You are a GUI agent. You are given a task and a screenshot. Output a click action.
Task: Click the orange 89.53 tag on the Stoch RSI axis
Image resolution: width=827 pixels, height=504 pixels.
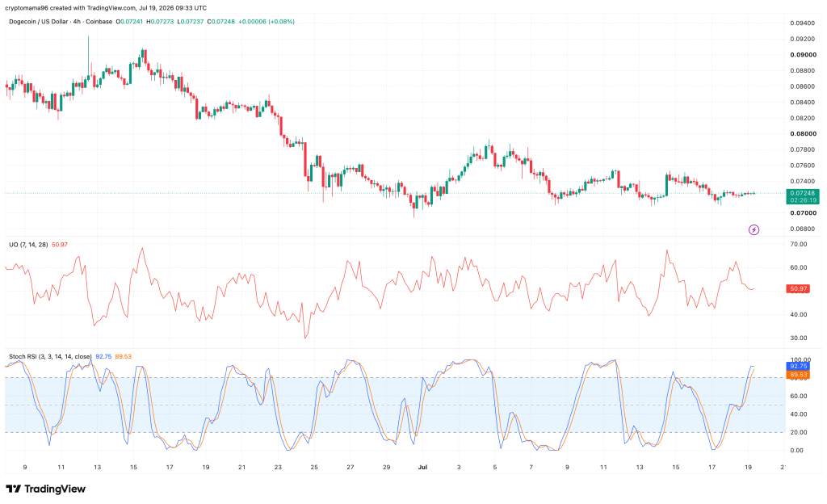point(798,375)
